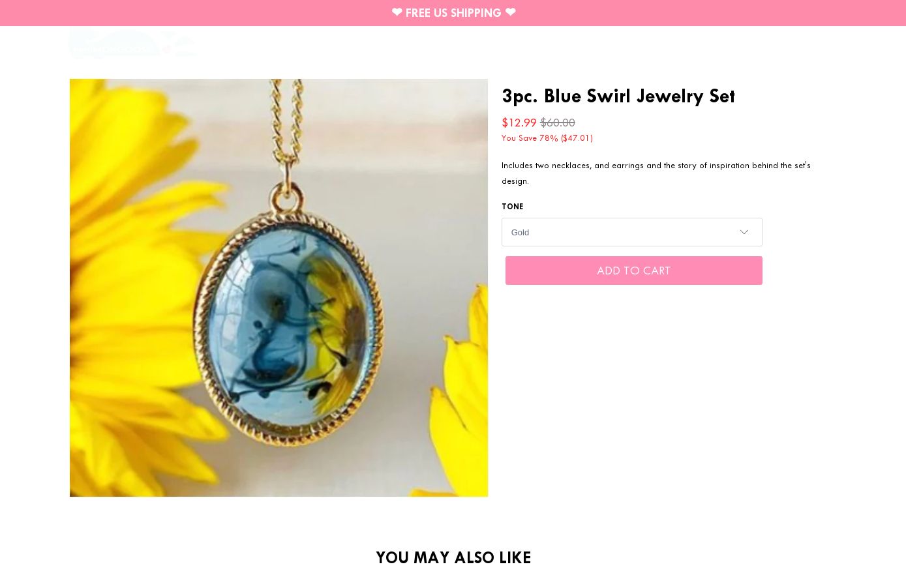Click the crossed-out $60.00 original price
The image size is (906, 588).
557,123
